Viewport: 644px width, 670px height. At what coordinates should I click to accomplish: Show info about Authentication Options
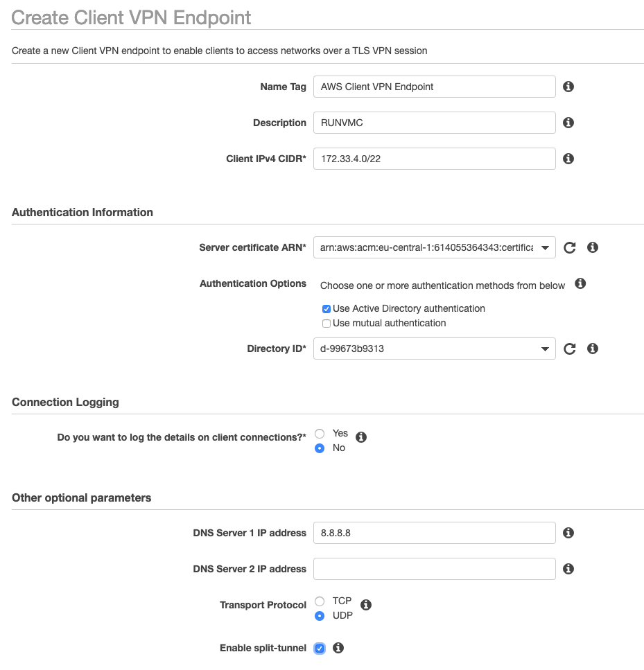[x=580, y=283]
